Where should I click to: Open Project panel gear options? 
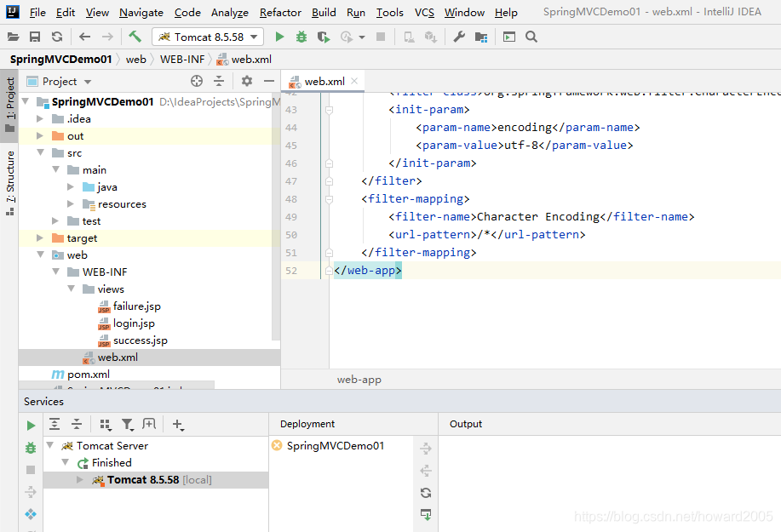click(246, 81)
